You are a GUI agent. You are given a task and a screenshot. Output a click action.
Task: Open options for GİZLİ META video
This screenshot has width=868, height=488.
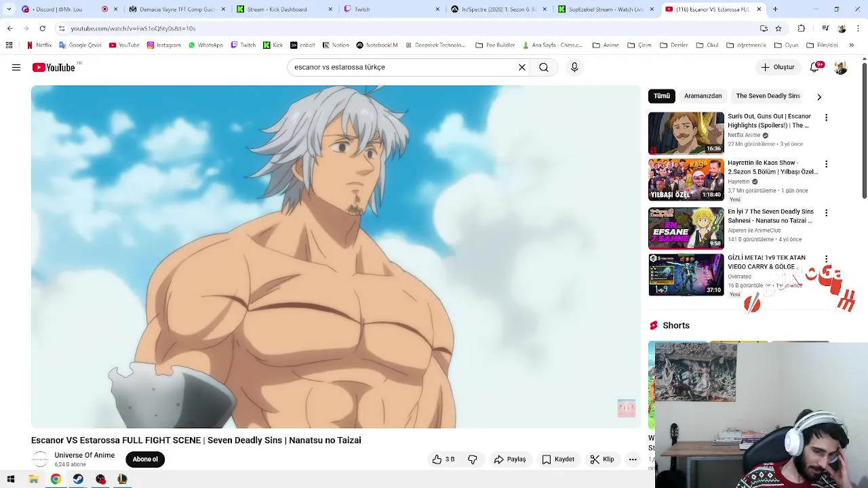pyautogui.click(x=826, y=260)
